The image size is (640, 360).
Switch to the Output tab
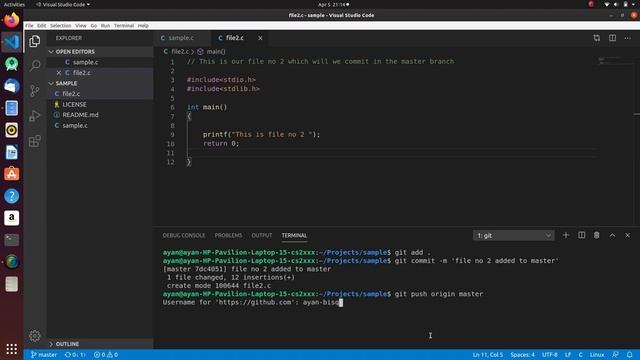(x=262, y=236)
